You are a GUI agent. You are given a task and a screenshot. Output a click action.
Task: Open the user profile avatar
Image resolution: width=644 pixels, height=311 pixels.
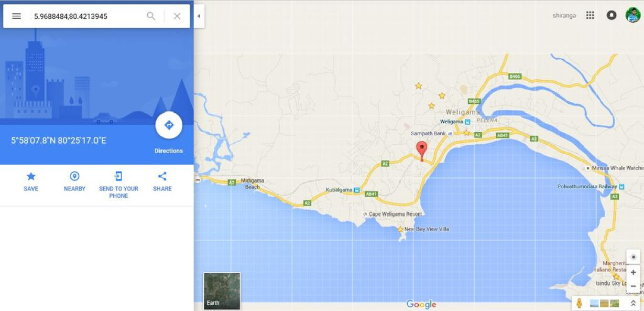(633, 15)
